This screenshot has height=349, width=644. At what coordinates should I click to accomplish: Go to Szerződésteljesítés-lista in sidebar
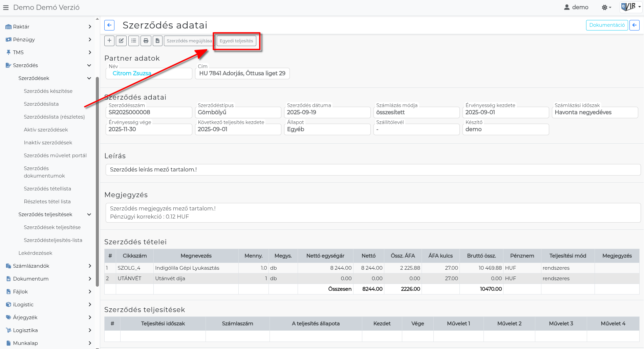click(x=53, y=240)
